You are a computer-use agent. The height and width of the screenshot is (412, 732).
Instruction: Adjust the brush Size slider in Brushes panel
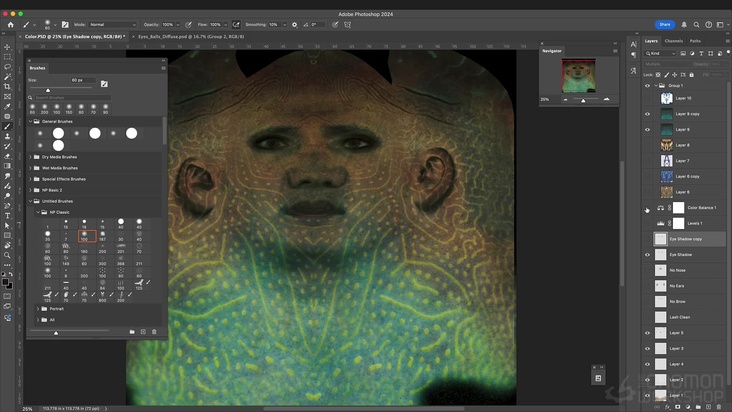[48, 90]
